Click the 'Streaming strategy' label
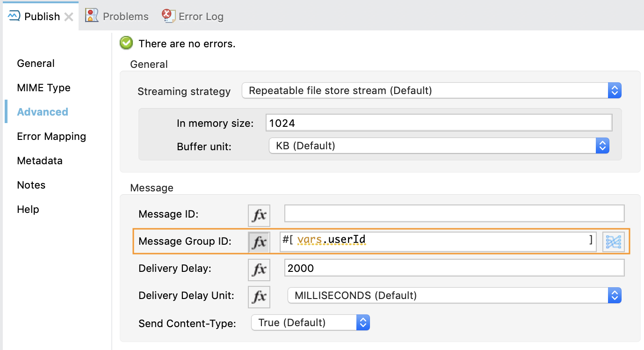The width and height of the screenshot is (644, 350). pos(184,91)
